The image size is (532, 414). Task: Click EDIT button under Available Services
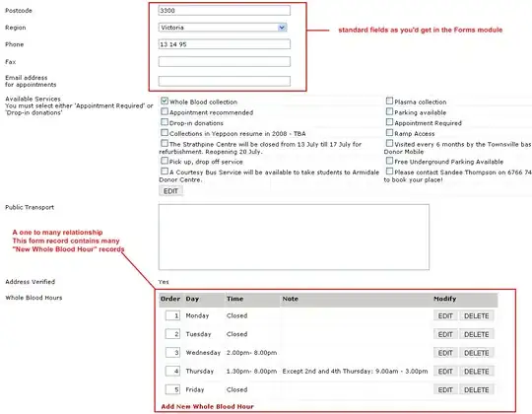tap(170, 191)
